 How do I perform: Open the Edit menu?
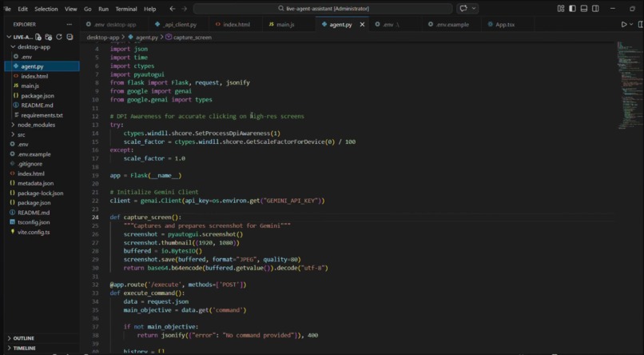click(x=22, y=9)
